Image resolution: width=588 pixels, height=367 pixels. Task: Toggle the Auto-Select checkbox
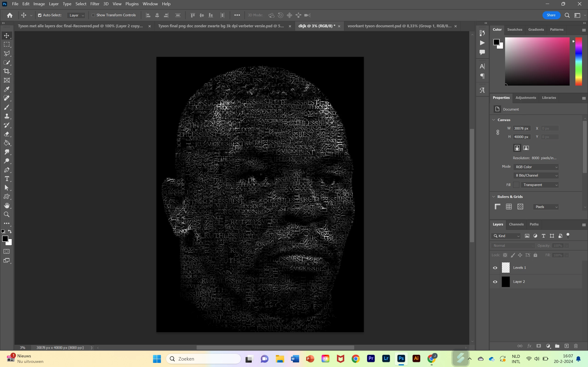[40, 15]
